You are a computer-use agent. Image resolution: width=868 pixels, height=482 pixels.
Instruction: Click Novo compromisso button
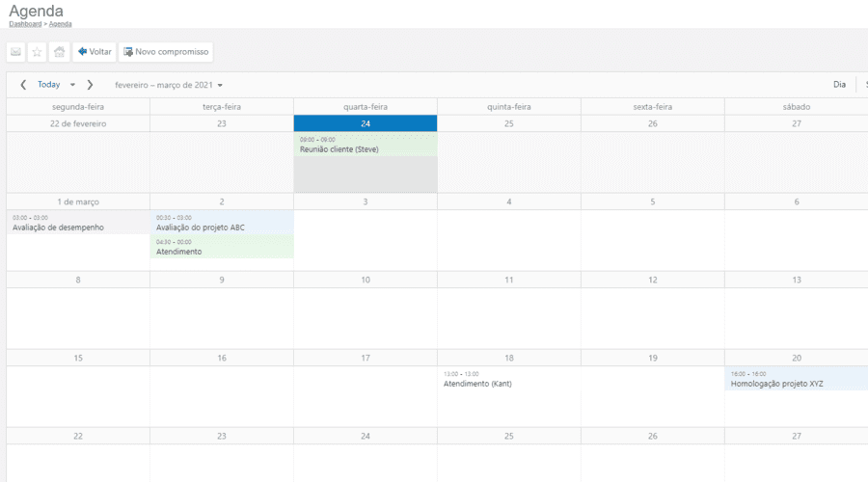click(166, 52)
